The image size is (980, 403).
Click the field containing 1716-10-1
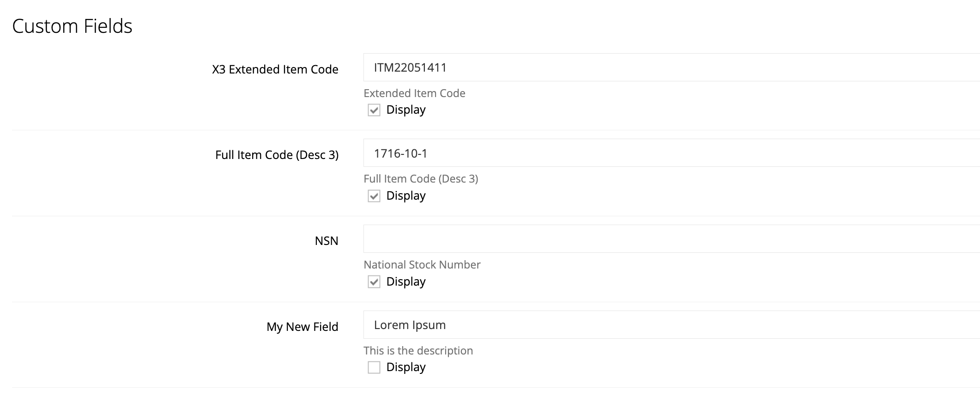[671, 153]
